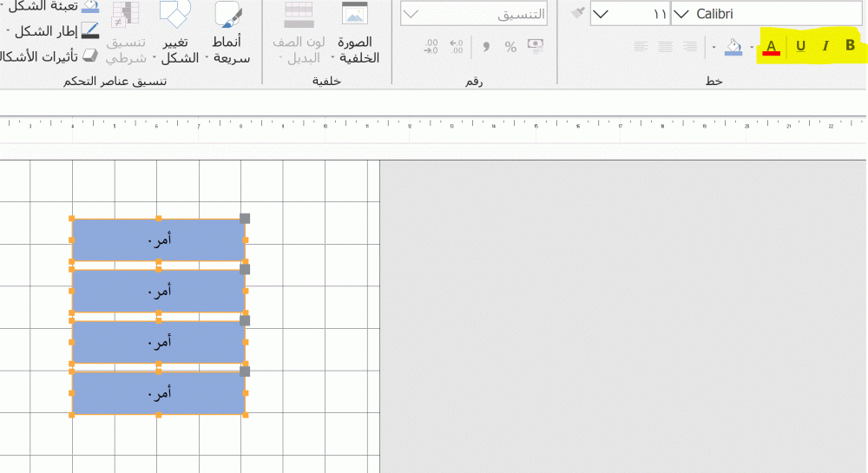Select the top command button on the form
The height and width of the screenshot is (473, 868).
[x=158, y=240]
